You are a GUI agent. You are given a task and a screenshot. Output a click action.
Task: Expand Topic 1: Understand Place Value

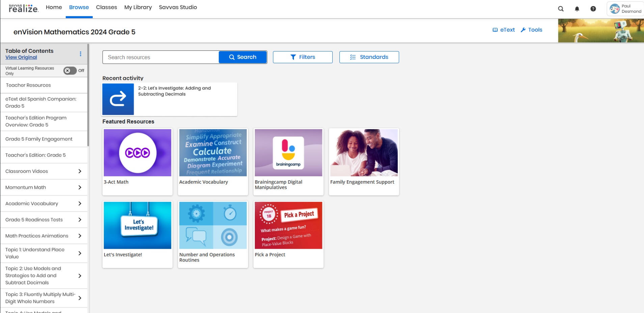click(44, 253)
